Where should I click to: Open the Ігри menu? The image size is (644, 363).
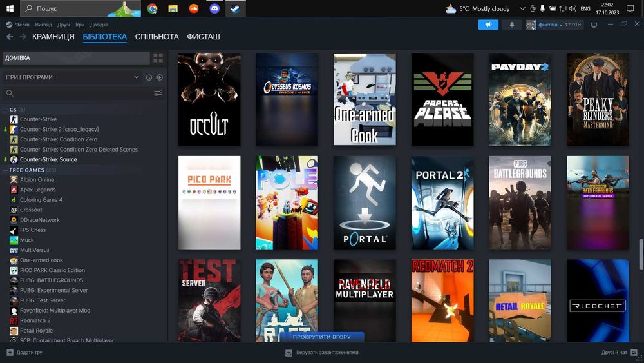80,25
